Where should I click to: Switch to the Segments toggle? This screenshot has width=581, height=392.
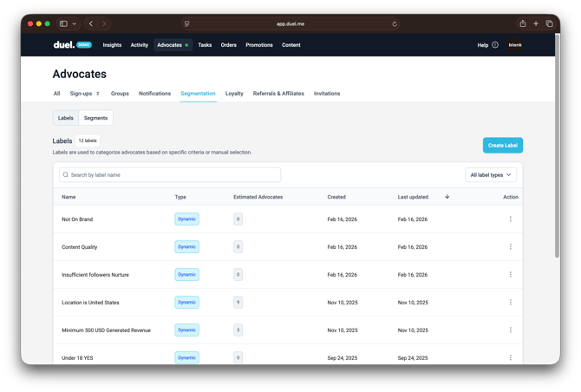click(95, 118)
